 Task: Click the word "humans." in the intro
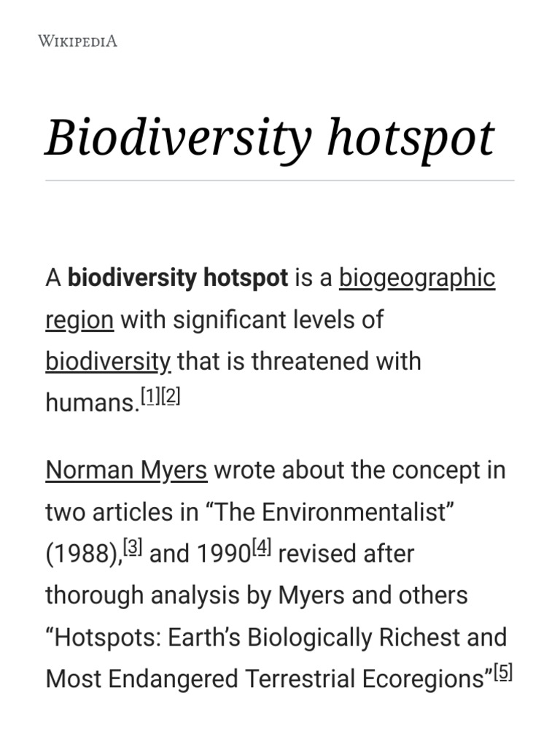[92, 403]
